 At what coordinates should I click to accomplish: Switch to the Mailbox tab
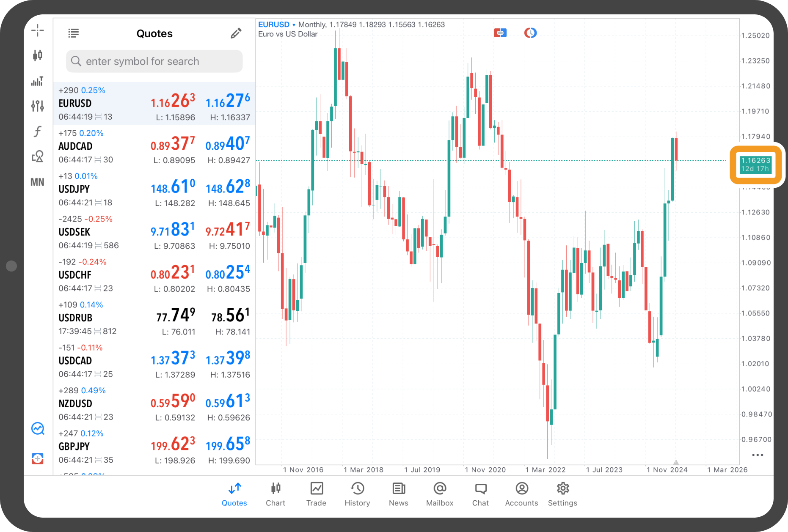[x=439, y=494]
